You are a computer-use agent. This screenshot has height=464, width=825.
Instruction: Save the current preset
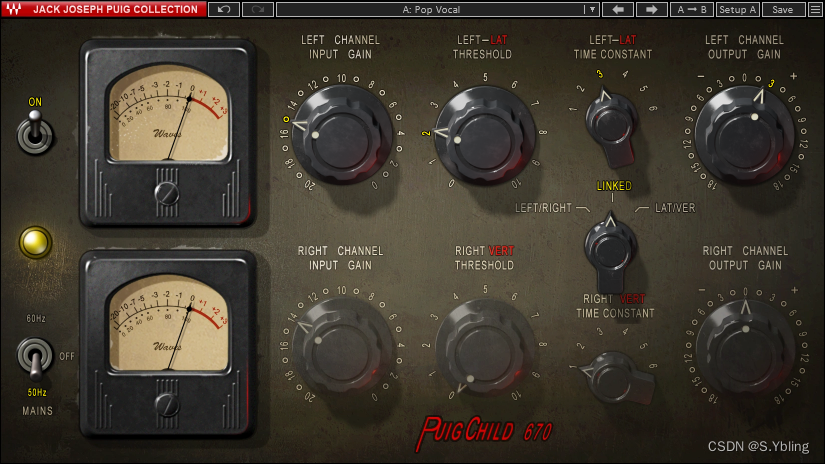pyautogui.click(x=782, y=9)
